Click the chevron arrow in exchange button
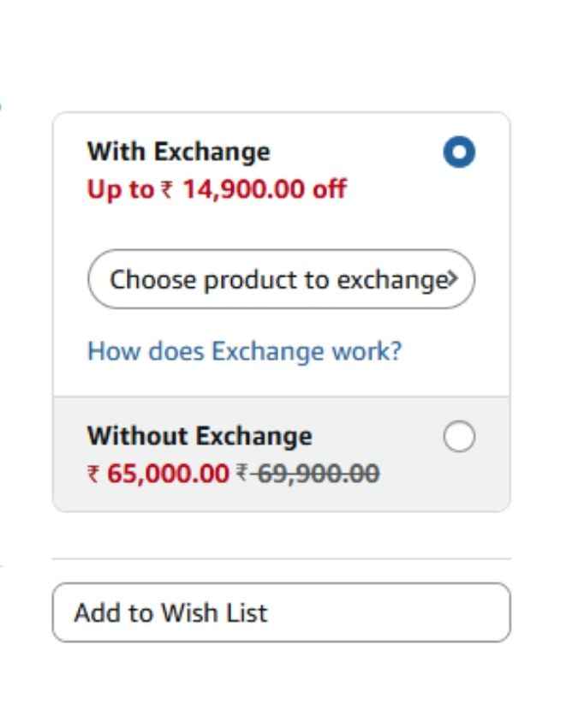Screen dimensions: 578x728 [x=453, y=278]
